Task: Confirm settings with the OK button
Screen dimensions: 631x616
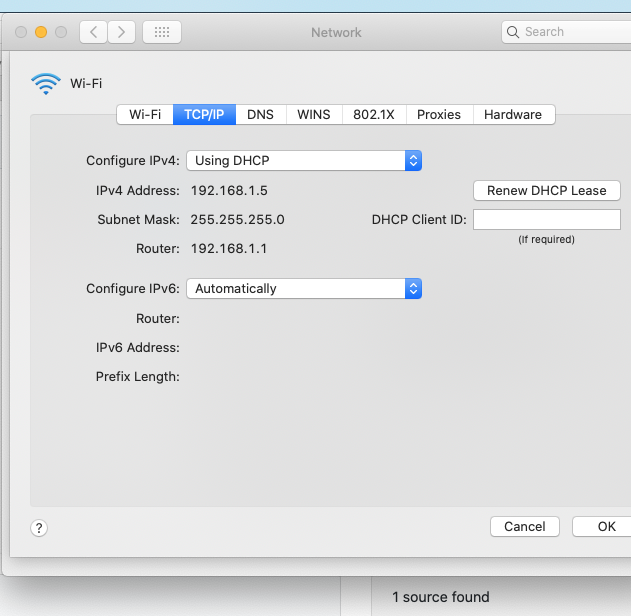Action: 605,526
